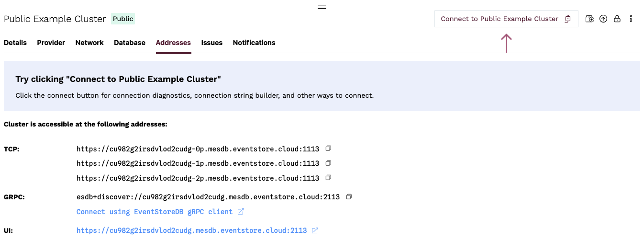Copy the TCP address ending in 0p
The width and height of the screenshot is (644, 241).
(x=328, y=149)
